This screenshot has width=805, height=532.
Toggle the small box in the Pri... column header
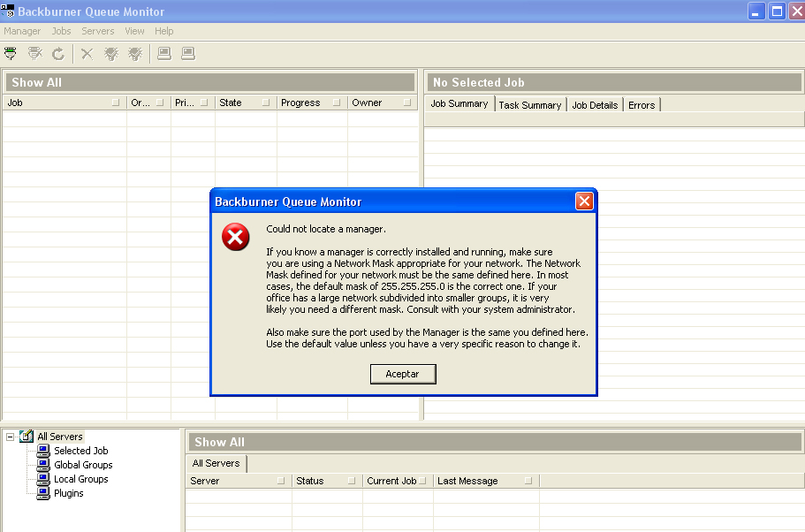[x=204, y=103]
